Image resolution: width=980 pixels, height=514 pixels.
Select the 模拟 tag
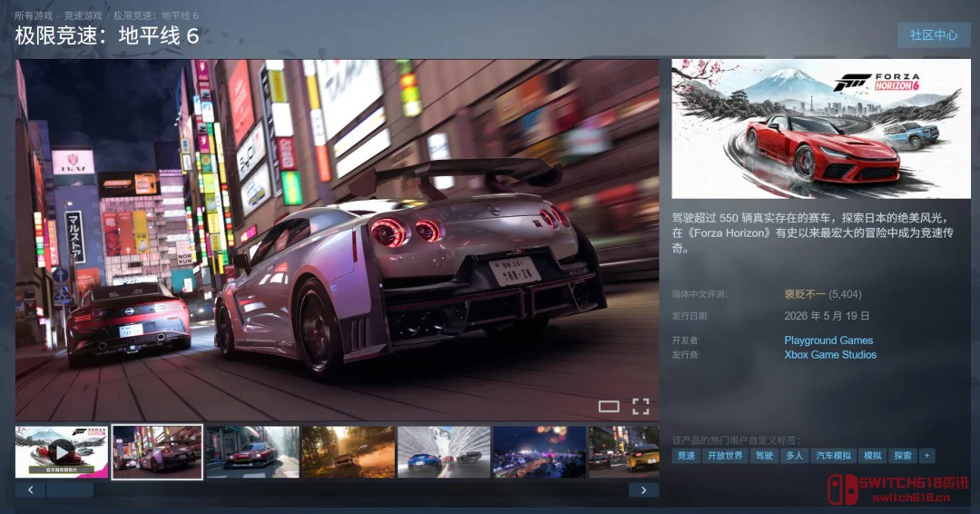coord(872,456)
